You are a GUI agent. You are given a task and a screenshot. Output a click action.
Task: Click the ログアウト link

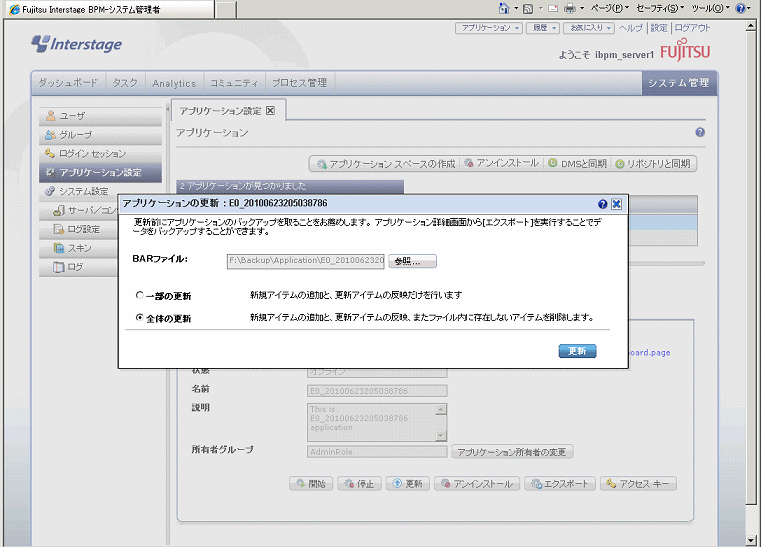coord(692,28)
